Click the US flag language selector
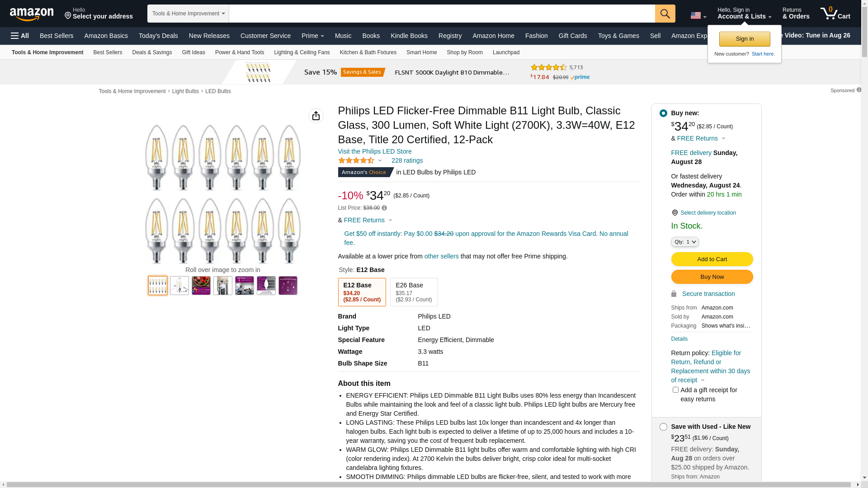The image size is (868, 488). tap(698, 15)
